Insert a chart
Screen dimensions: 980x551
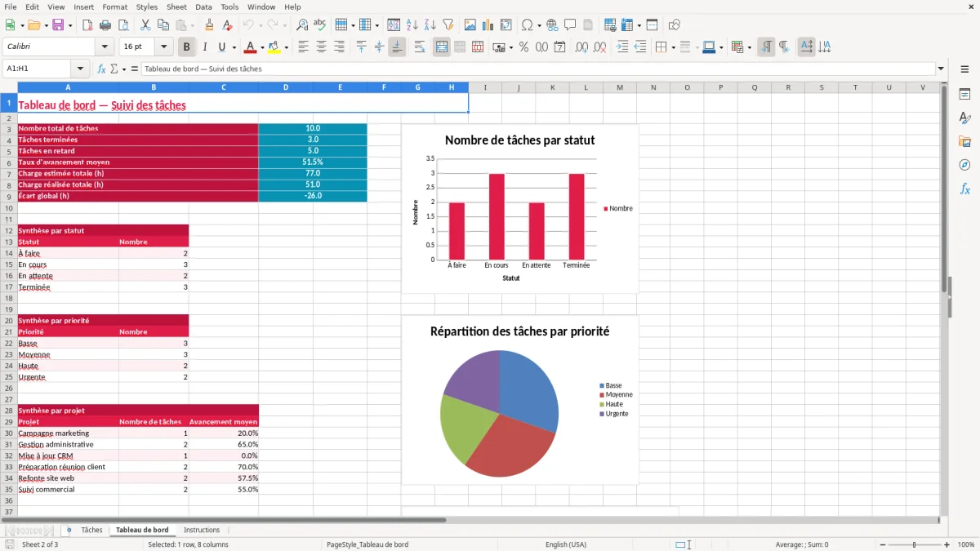pos(488,25)
